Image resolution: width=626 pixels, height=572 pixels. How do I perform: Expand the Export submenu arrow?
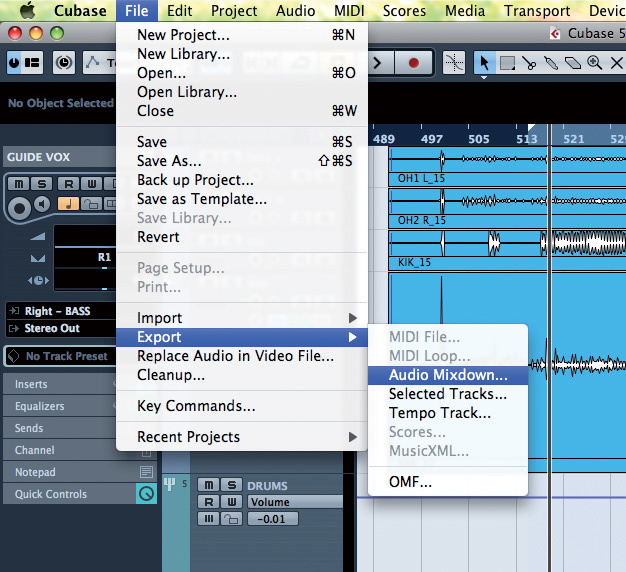coord(352,337)
